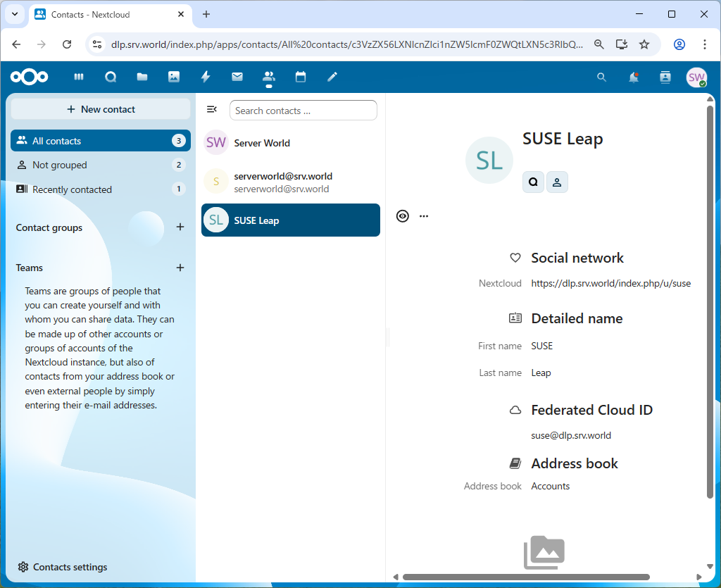Create a New contact
721x588 pixels.
101,109
